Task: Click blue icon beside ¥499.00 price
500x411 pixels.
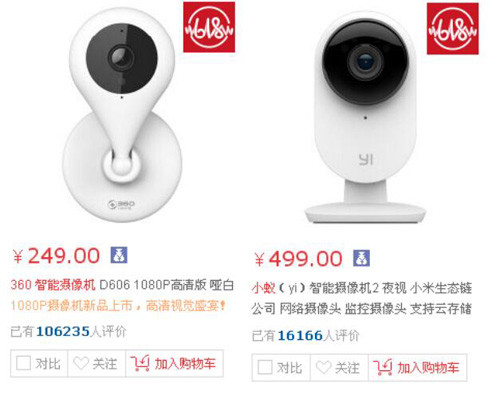Action: point(362,258)
